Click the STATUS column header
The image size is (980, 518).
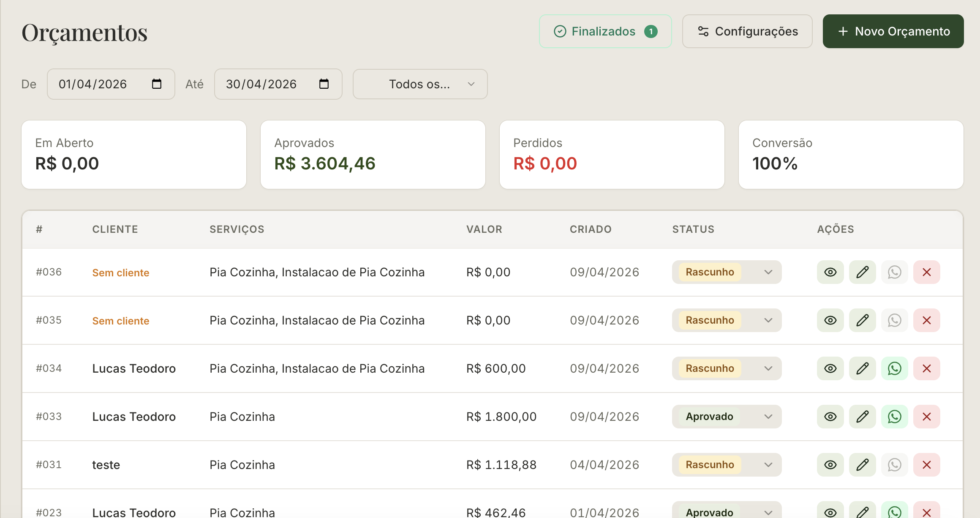tap(693, 229)
